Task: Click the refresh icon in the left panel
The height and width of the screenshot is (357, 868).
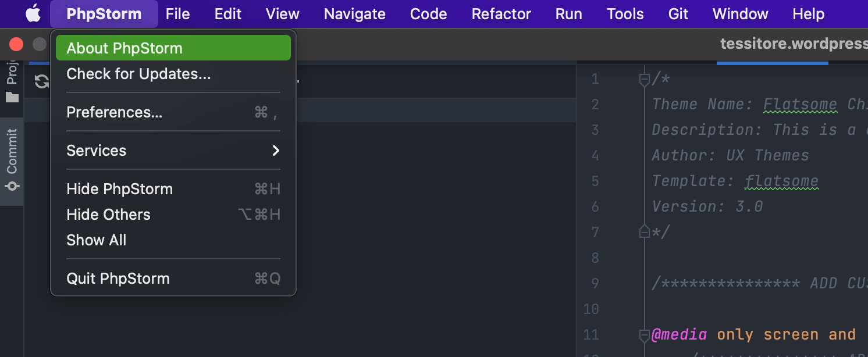Action: [x=41, y=81]
